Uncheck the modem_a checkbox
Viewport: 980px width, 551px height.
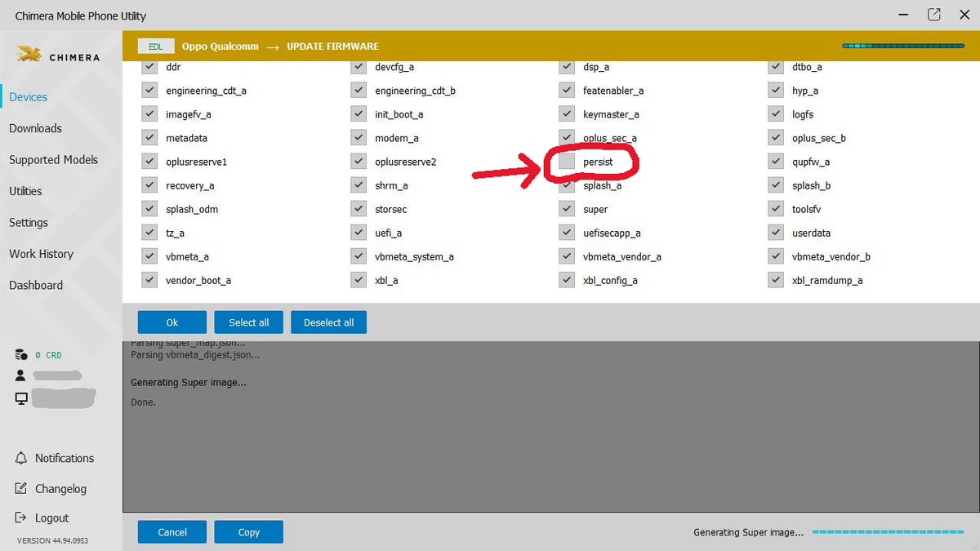click(359, 138)
